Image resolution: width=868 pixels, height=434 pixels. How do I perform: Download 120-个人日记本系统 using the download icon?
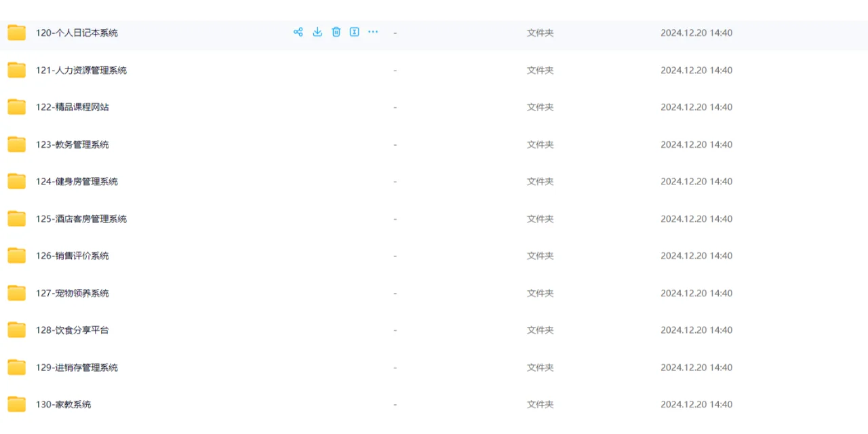[x=317, y=31]
